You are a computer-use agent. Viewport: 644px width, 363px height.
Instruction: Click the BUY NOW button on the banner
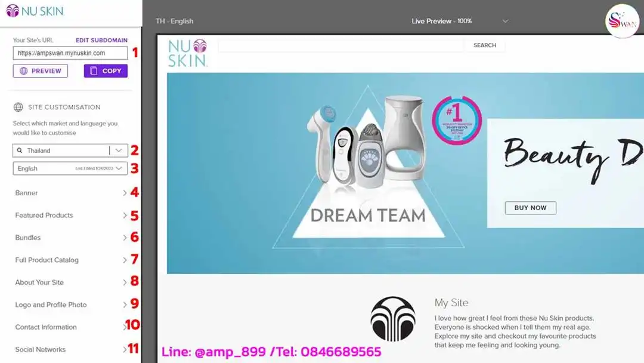click(530, 208)
